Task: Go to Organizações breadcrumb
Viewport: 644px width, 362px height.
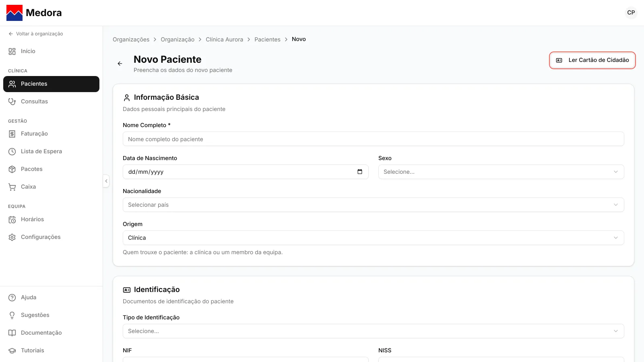Action: [x=131, y=39]
